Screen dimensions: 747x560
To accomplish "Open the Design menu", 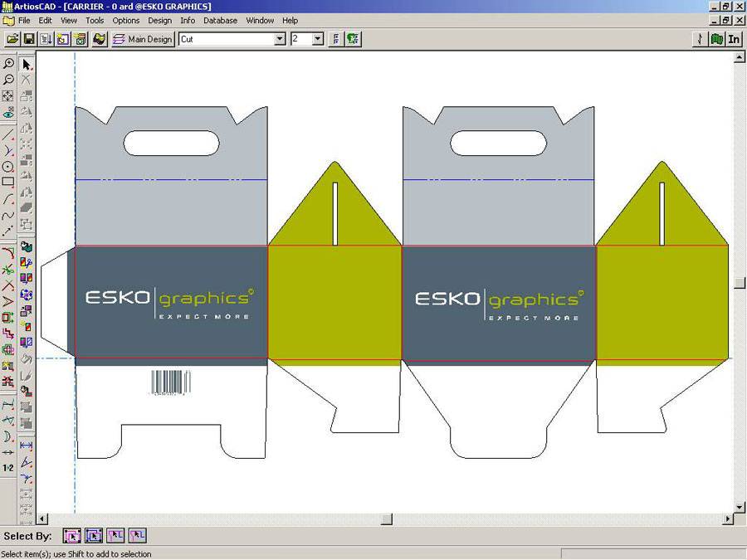I will click(x=159, y=21).
